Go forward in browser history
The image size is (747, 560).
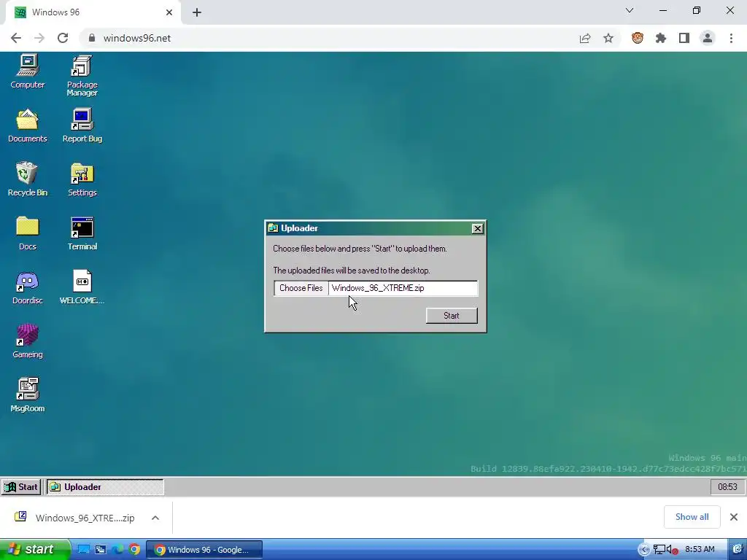[x=39, y=38]
